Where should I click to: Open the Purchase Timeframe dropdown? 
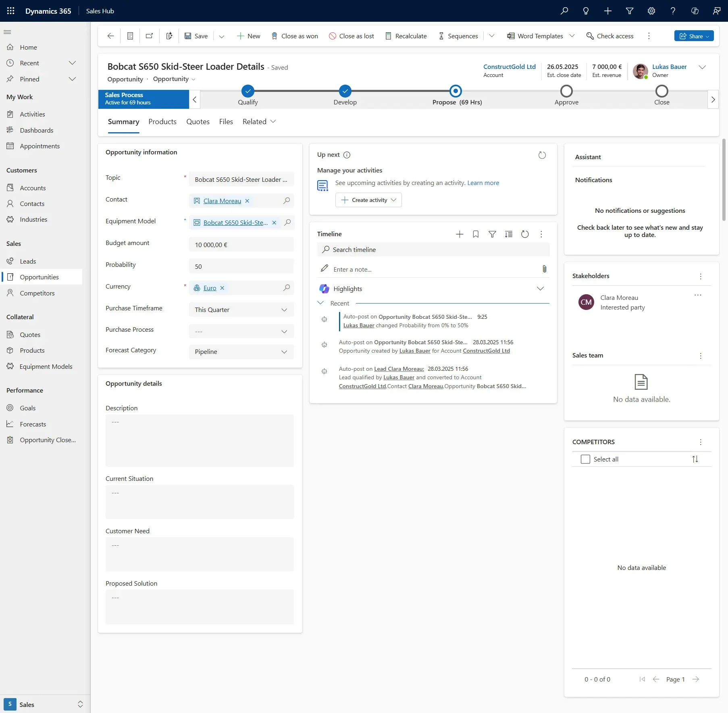(x=284, y=310)
